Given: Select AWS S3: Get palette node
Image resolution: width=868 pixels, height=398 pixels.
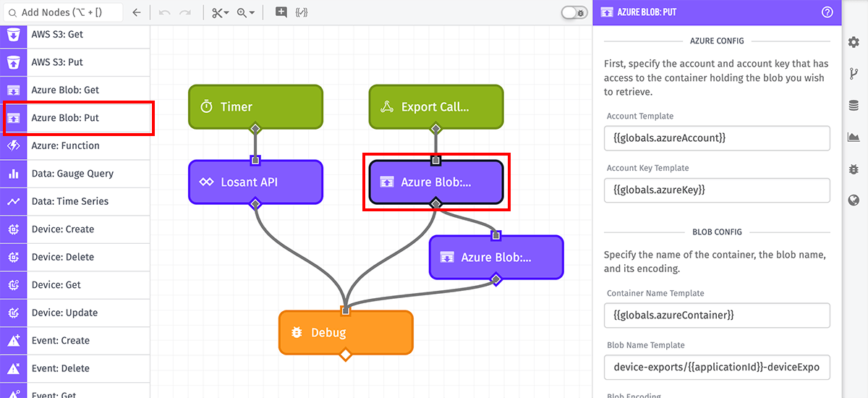Looking at the screenshot, I should (75, 34).
